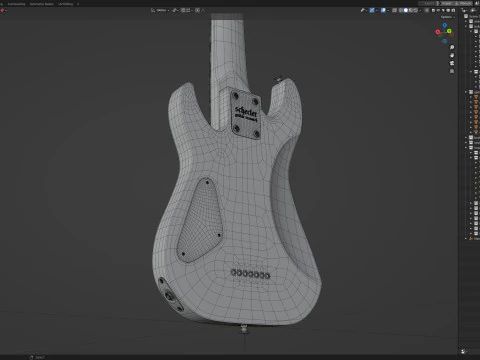
Task: Open the Compositing workspace tab
Action: pyautogui.click(x=16, y=4)
